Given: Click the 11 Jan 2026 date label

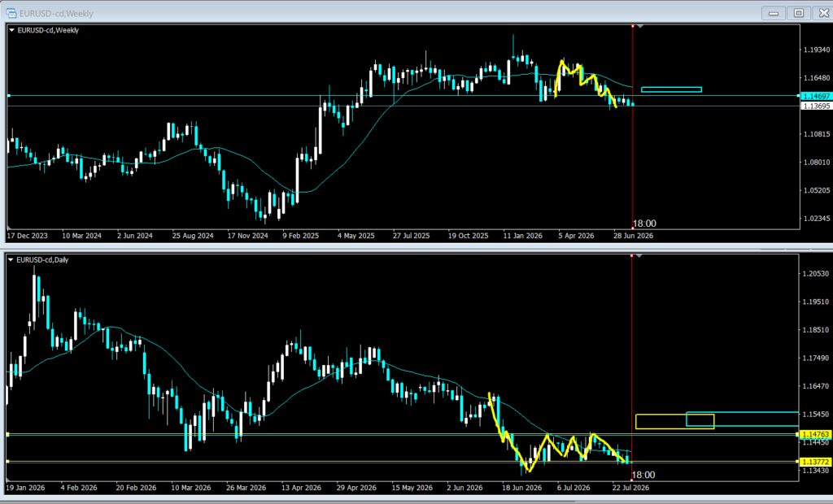Looking at the screenshot, I should 523,236.
